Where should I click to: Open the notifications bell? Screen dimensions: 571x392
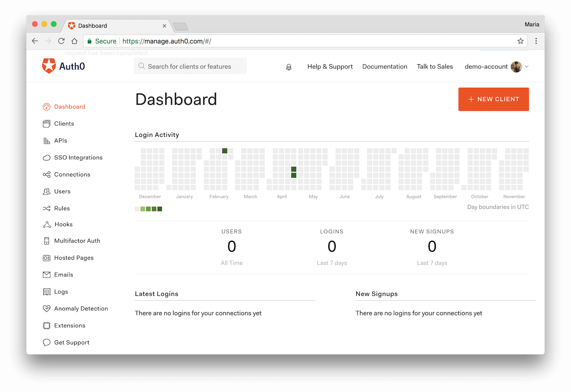(289, 67)
